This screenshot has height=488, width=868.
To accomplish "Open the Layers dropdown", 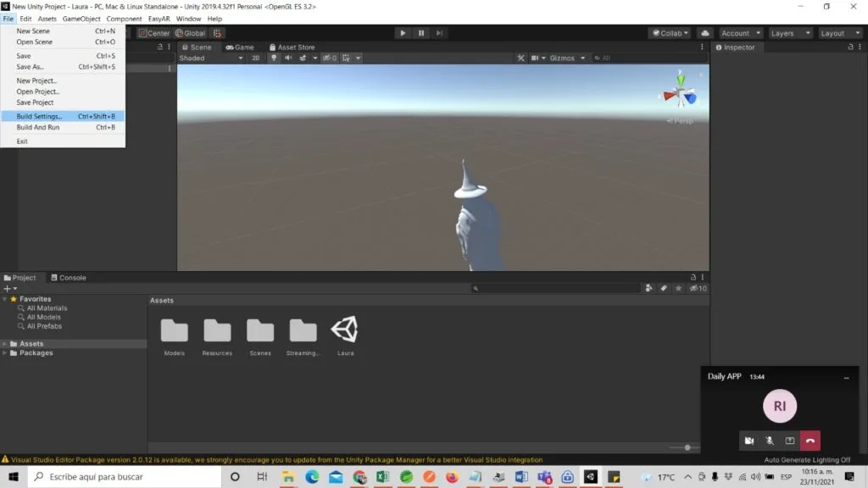I will click(790, 33).
